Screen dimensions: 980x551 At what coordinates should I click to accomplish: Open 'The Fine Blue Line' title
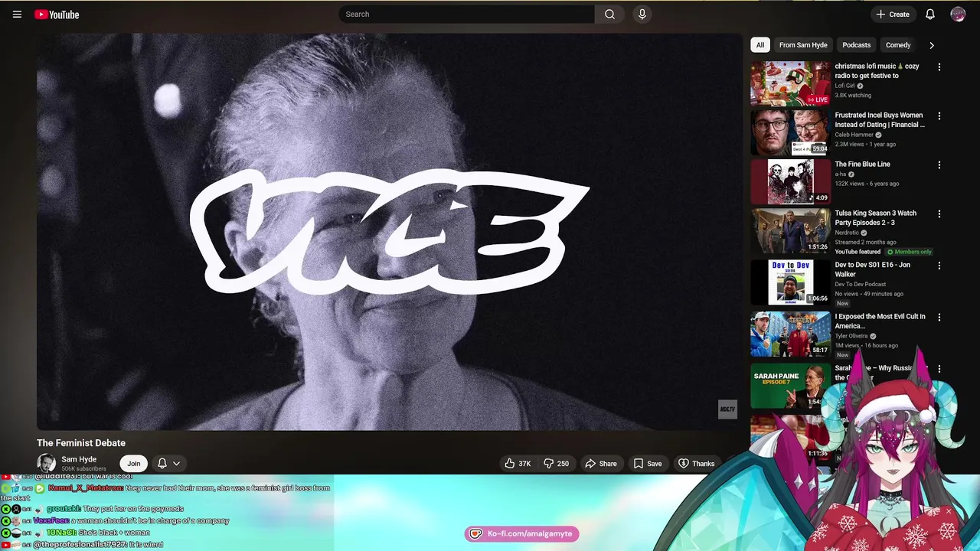[x=862, y=164]
